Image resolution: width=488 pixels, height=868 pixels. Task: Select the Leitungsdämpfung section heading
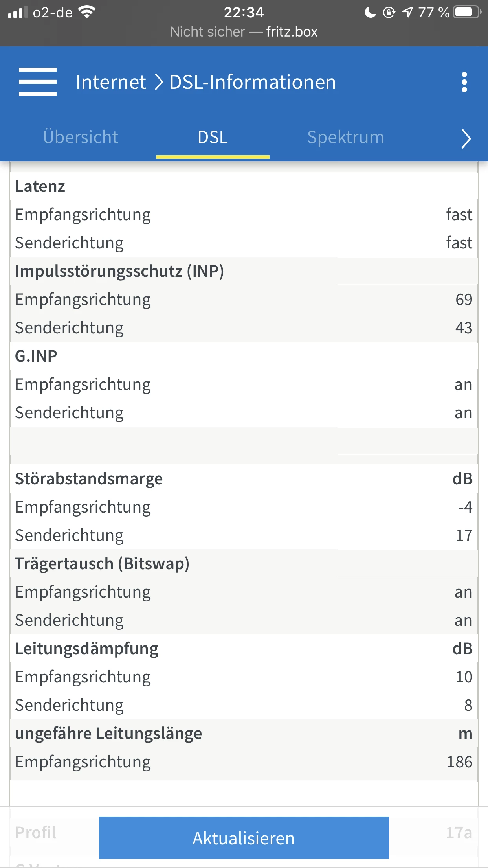(x=87, y=649)
